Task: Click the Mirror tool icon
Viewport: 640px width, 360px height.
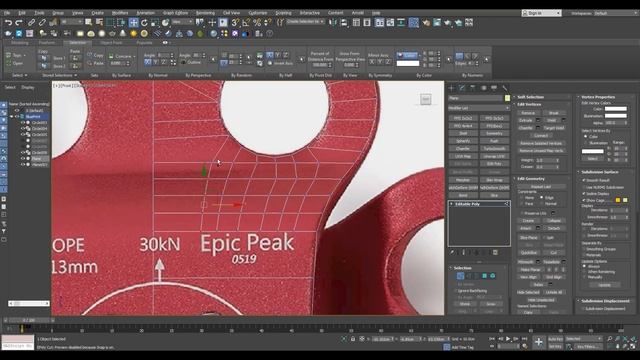Action: coord(333,23)
